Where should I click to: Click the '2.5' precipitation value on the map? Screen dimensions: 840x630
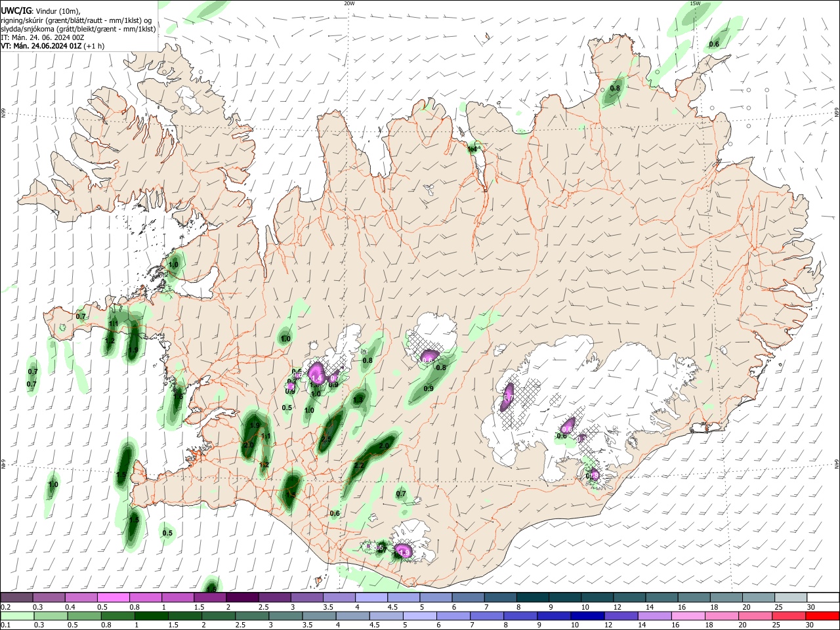point(326,439)
